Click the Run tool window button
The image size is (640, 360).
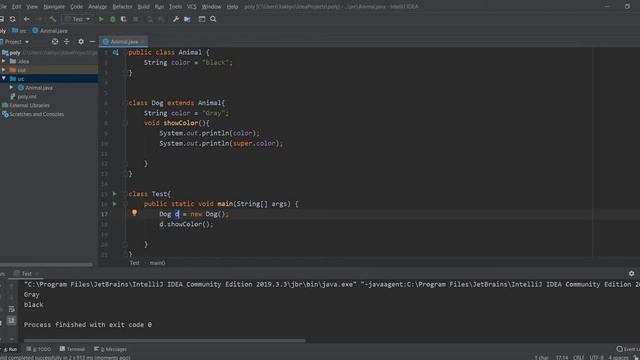pyautogui.click(x=10, y=349)
